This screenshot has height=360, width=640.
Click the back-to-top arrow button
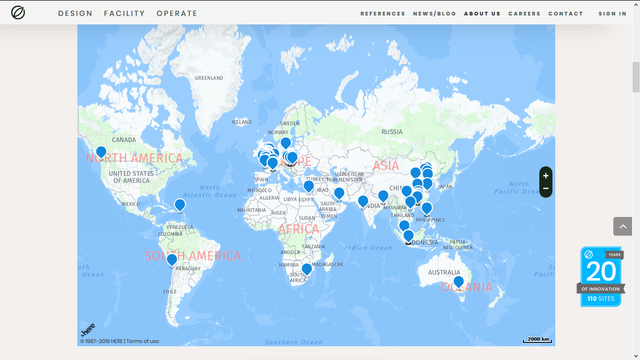[622, 226]
